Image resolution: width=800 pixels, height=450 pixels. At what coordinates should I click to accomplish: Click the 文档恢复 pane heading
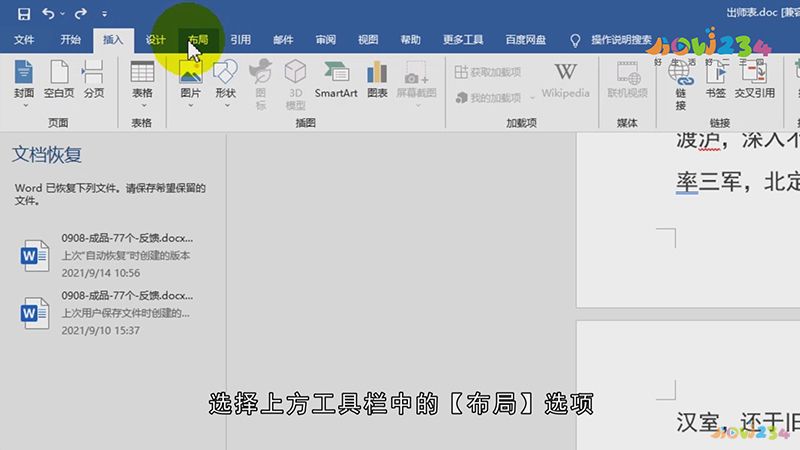click(47, 155)
